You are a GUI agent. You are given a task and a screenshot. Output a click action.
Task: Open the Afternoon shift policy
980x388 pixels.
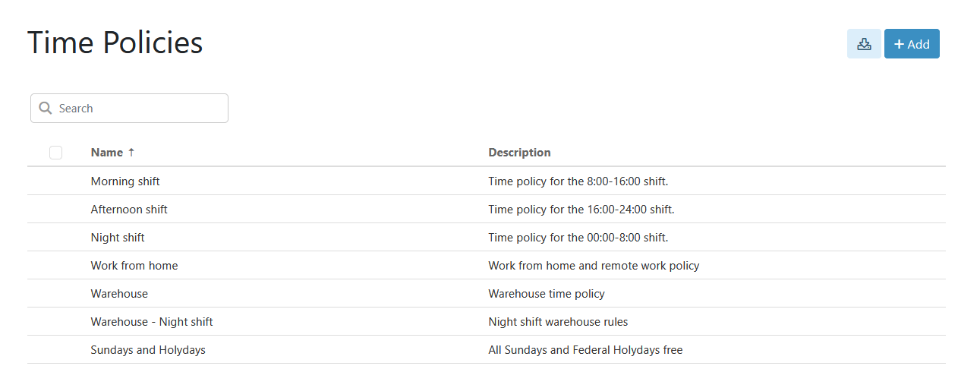tap(129, 209)
